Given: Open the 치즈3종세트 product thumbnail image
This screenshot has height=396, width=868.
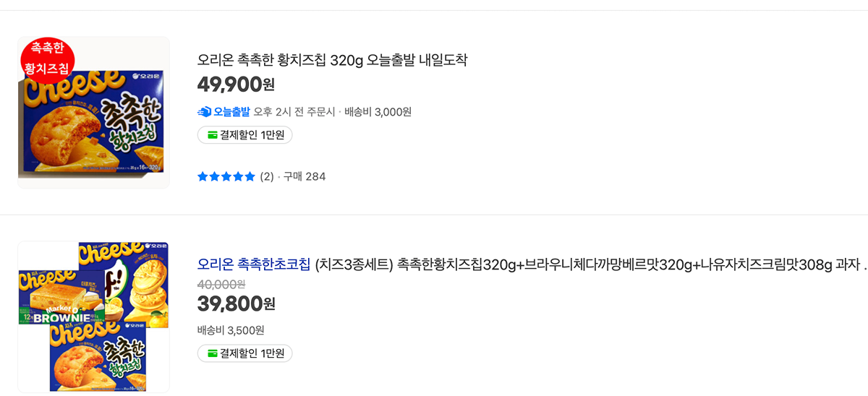Looking at the screenshot, I should [94, 317].
